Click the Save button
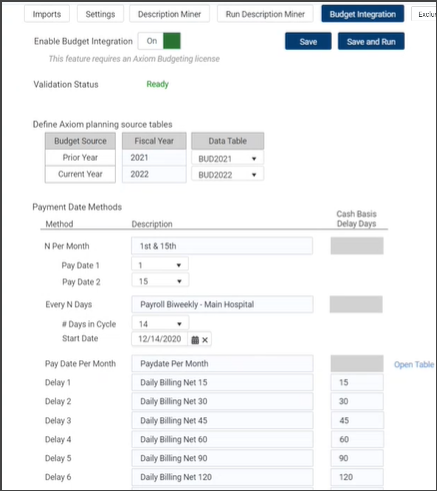The image size is (437, 491). [308, 41]
